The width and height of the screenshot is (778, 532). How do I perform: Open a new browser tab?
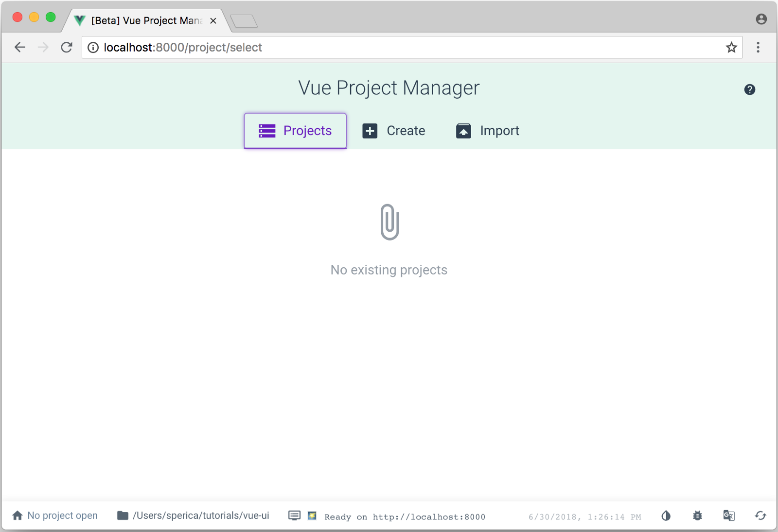[x=244, y=21]
